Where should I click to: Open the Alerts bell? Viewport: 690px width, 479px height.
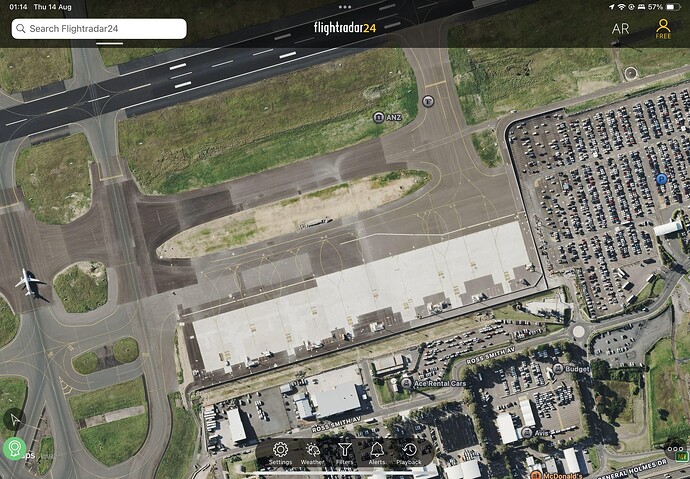click(377, 454)
